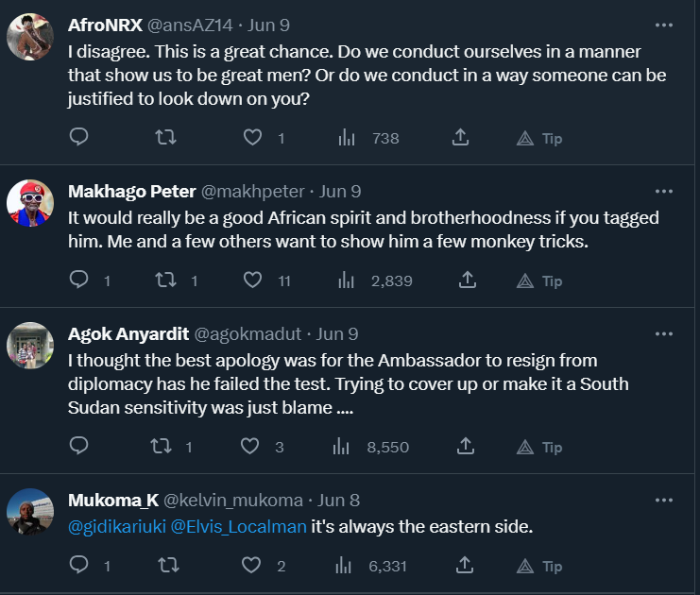Like Makhago Peter's tweet
The width and height of the screenshot is (700, 595).
click(x=252, y=280)
